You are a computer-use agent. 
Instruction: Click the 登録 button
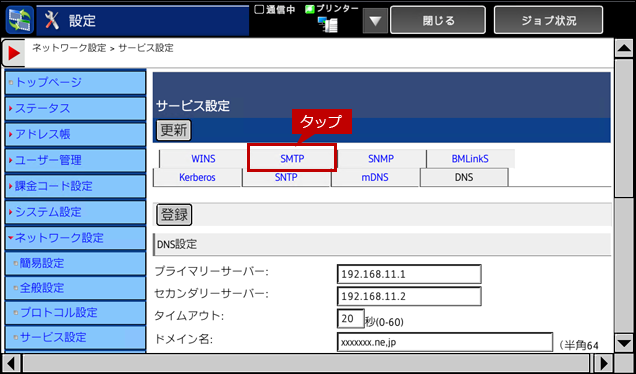174,215
